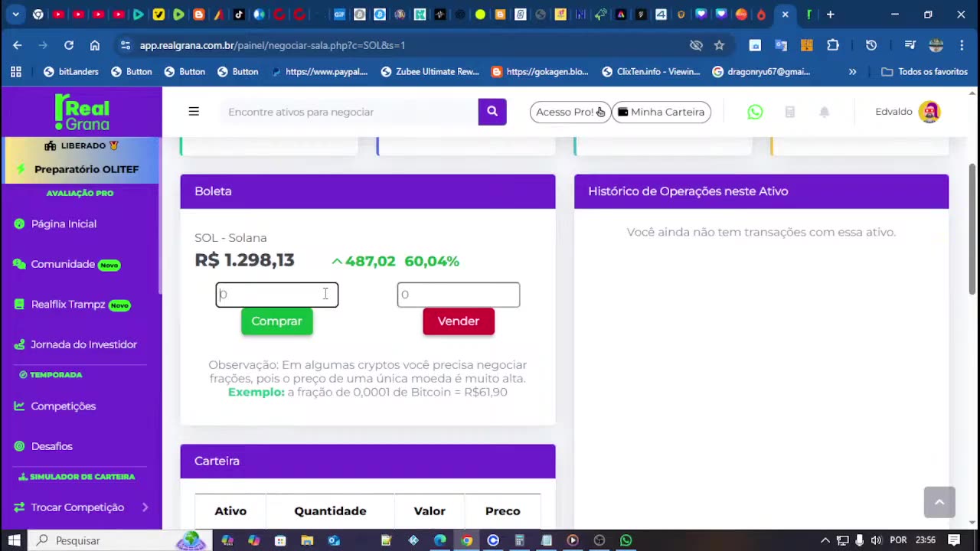The width and height of the screenshot is (980, 551).
Task: Open Todos os favoritos bookmarks folder
Action: pyautogui.click(x=925, y=72)
